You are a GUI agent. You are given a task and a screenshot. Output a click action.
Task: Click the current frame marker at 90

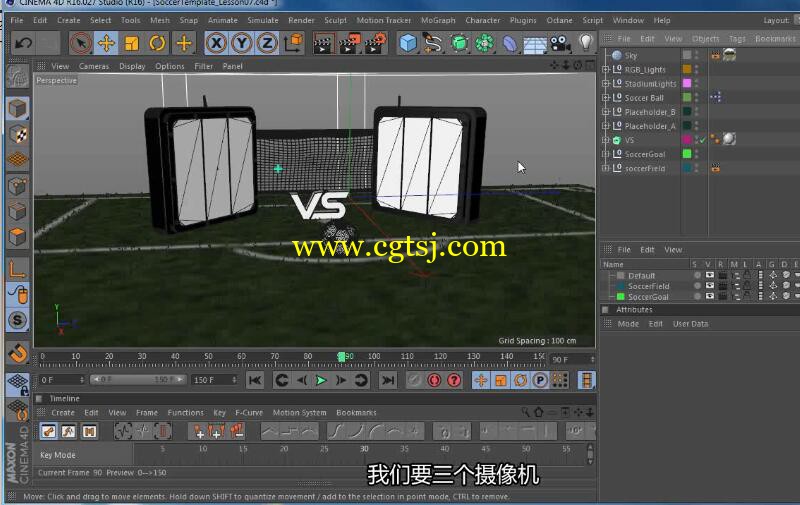click(341, 357)
